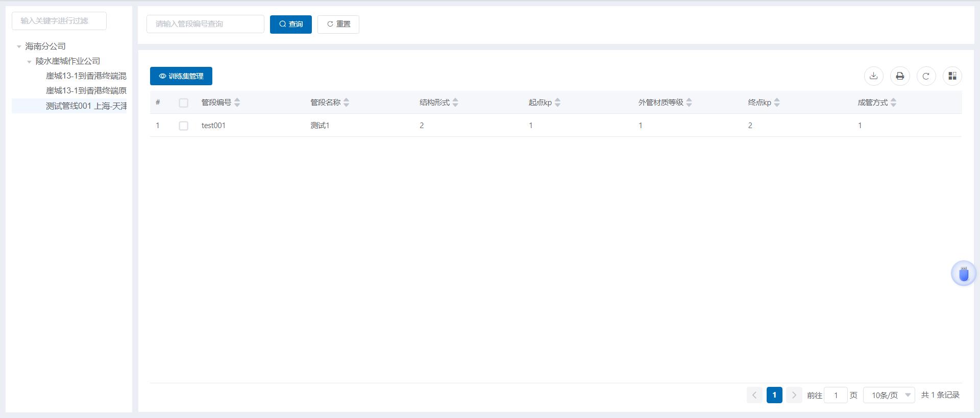The width and height of the screenshot is (980, 418).
Task: Focus the 管段编号 query input
Action: coord(205,24)
